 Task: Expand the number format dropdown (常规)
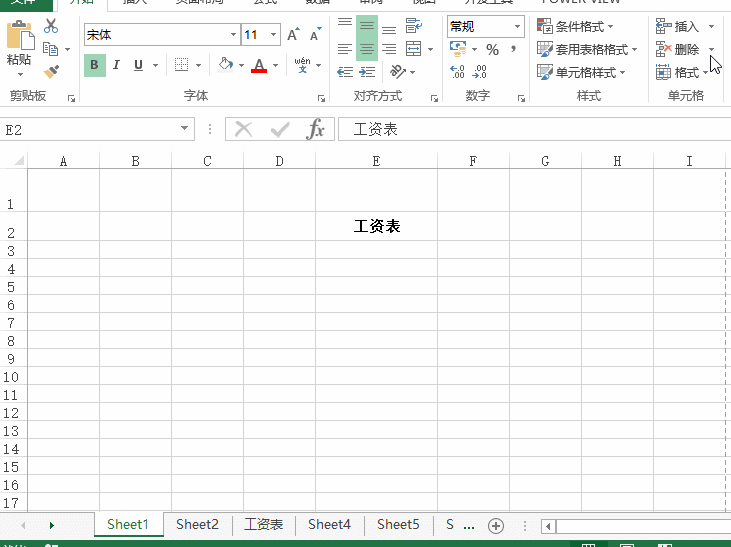[x=517, y=27]
